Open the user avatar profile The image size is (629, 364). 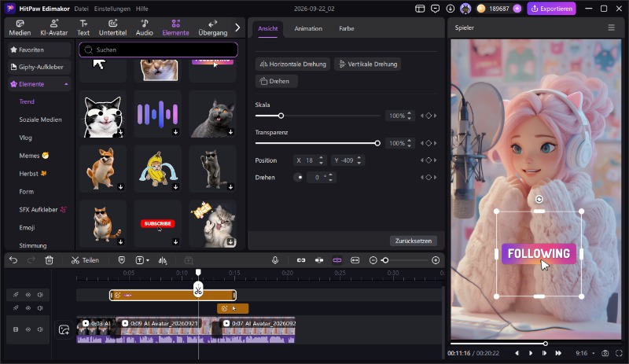pyautogui.click(x=465, y=9)
